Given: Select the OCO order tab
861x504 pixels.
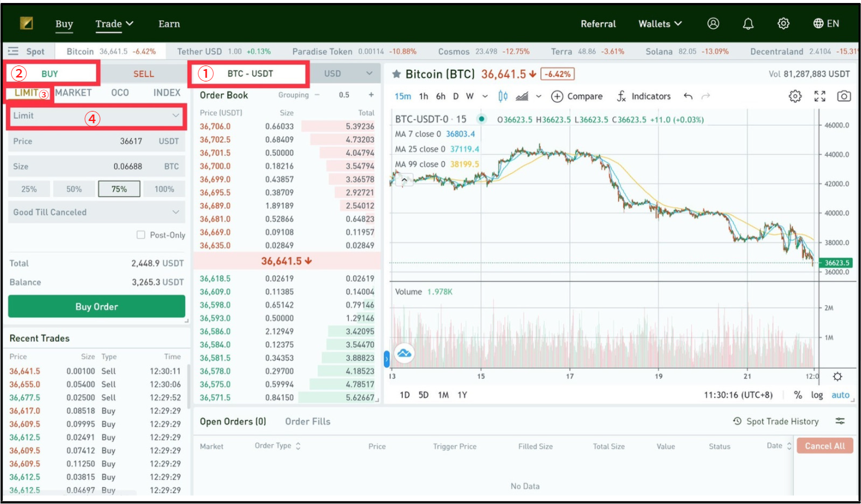Looking at the screenshot, I should (120, 93).
